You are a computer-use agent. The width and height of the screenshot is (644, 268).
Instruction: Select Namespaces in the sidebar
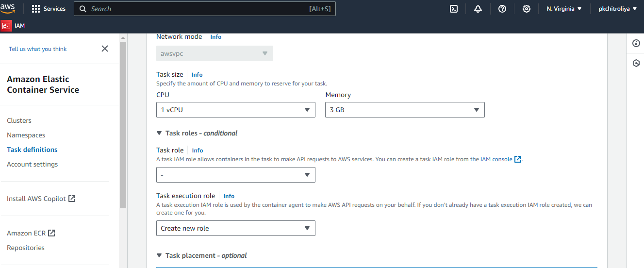(x=26, y=135)
